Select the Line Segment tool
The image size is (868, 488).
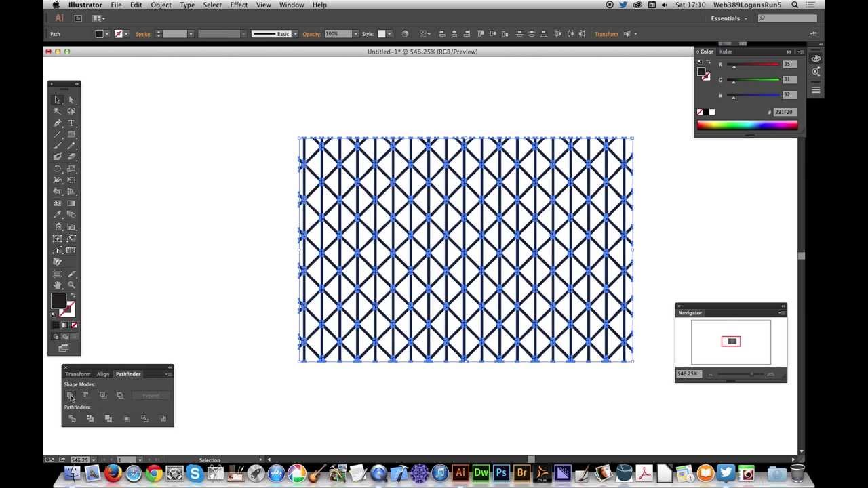pyautogui.click(x=58, y=134)
